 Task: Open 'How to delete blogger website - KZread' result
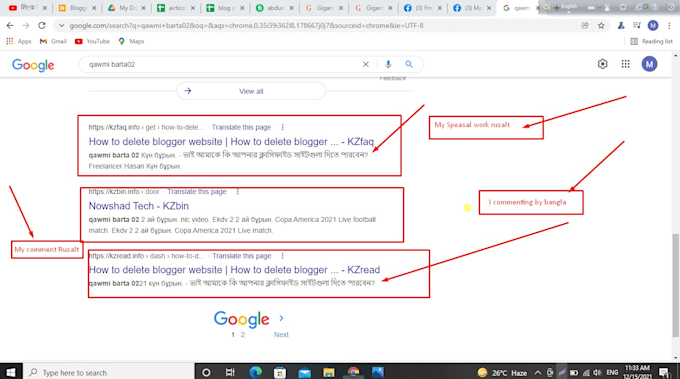point(234,270)
